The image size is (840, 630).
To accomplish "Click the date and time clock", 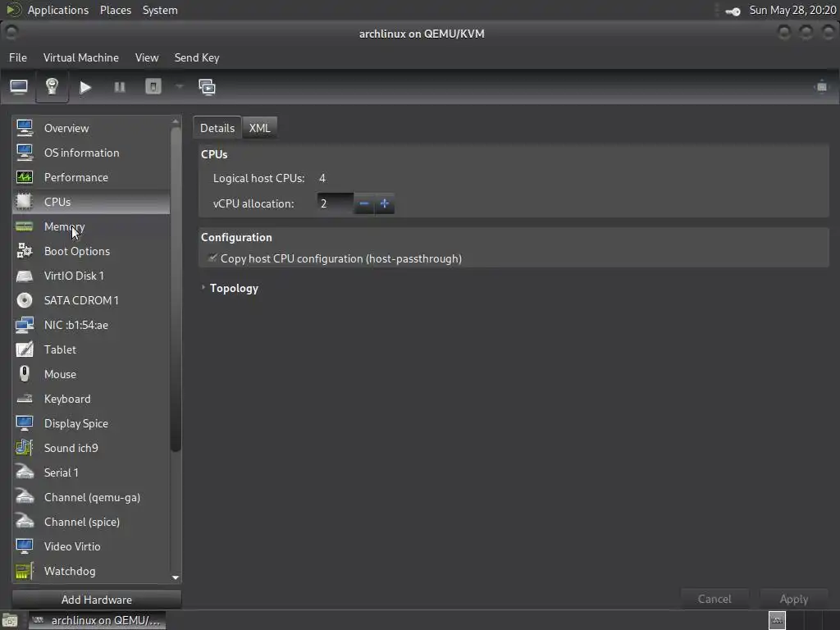I will 792,10.
